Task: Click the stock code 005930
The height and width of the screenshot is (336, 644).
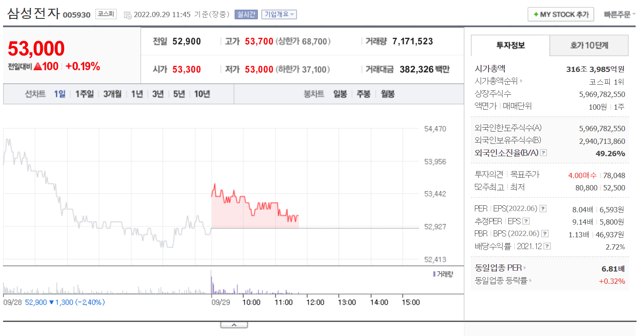Action: click(x=76, y=15)
